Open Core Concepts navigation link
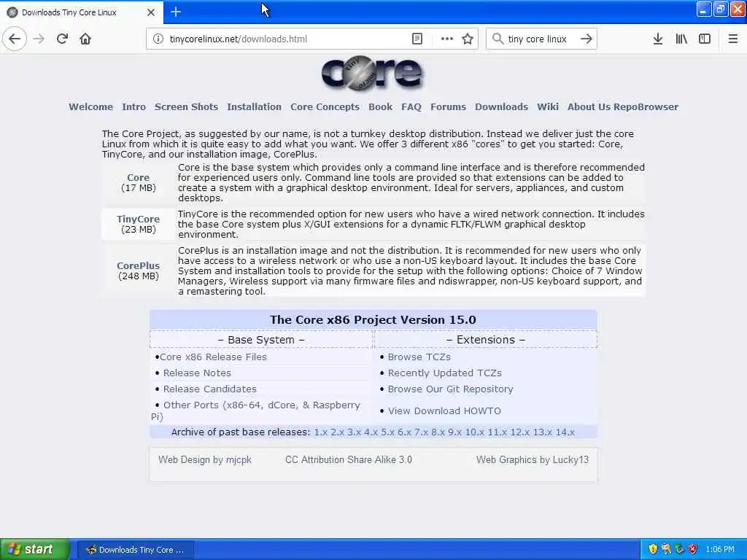 click(x=325, y=107)
